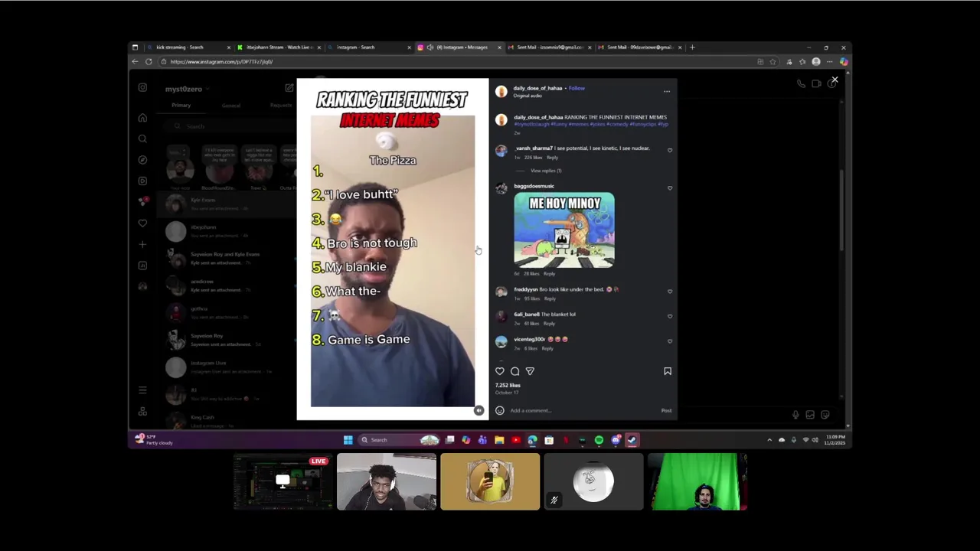Like the Instagram post with heart icon
The image size is (980, 551).
click(500, 371)
